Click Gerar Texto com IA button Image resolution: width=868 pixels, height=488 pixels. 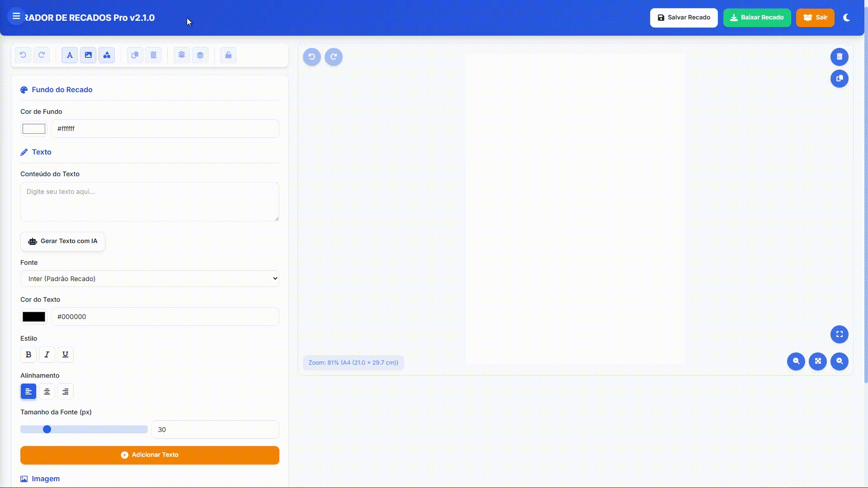(63, 241)
